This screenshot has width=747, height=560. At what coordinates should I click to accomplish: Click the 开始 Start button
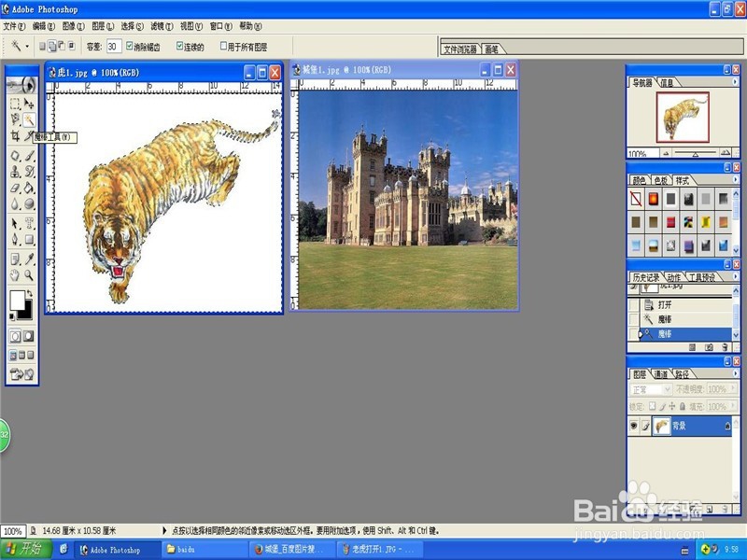tap(25, 549)
